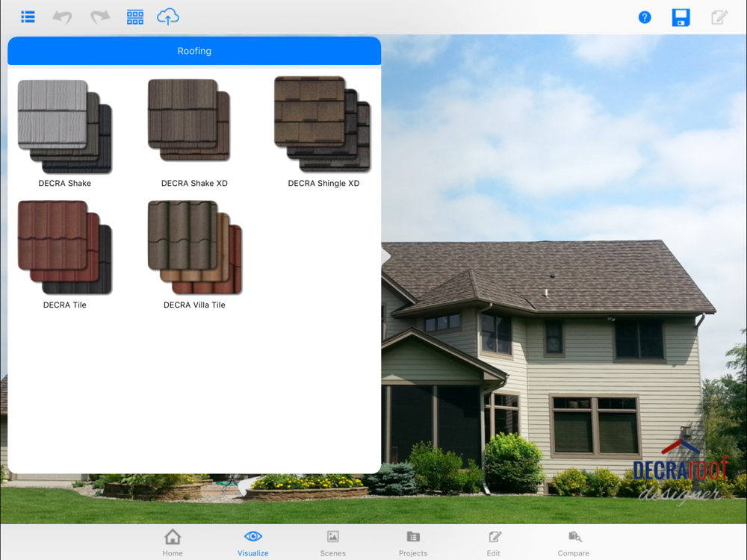Go to the Home tab

coord(173,542)
